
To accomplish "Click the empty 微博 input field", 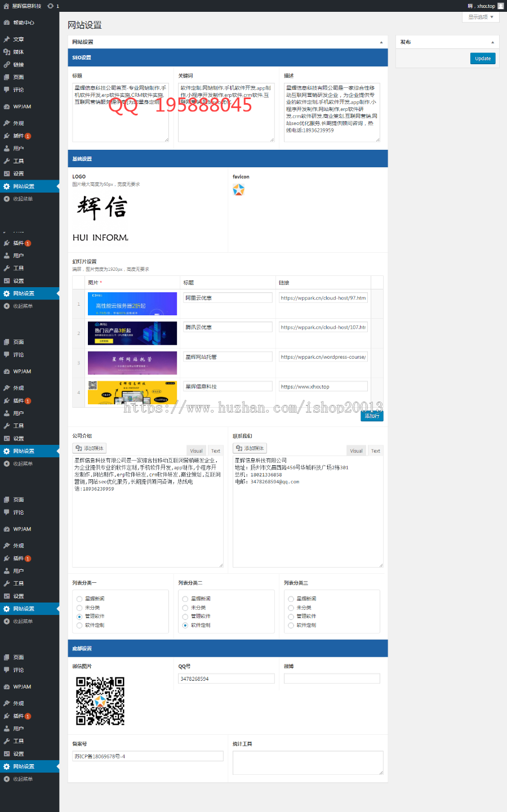I will [x=332, y=679].
